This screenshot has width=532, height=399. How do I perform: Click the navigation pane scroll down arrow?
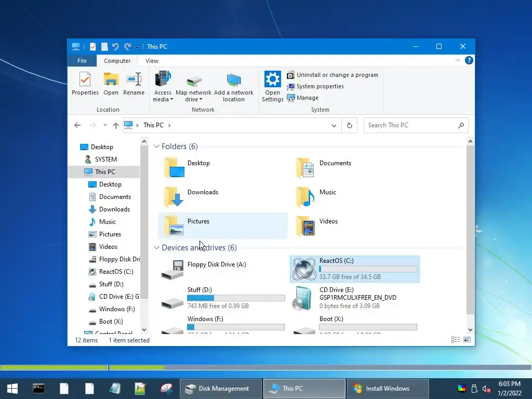pos(144,330)
